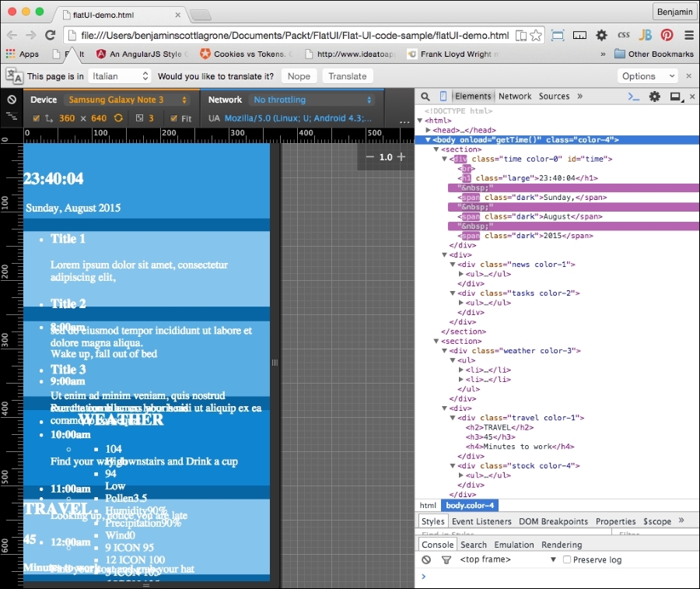Click the DevTools dock side icon
Viewport: 700px width, 589px height.
pos(675,96)
